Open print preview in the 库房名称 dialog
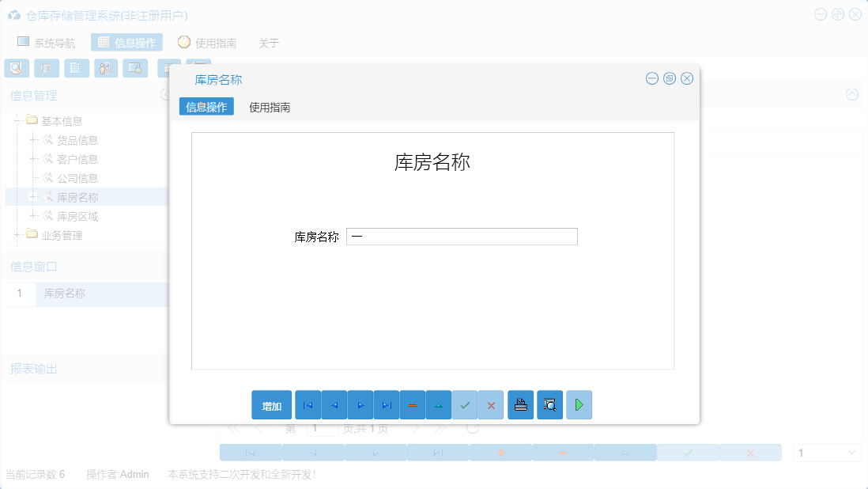The width and height of the screenshot is (868, 489). click(x=549, y=404)
